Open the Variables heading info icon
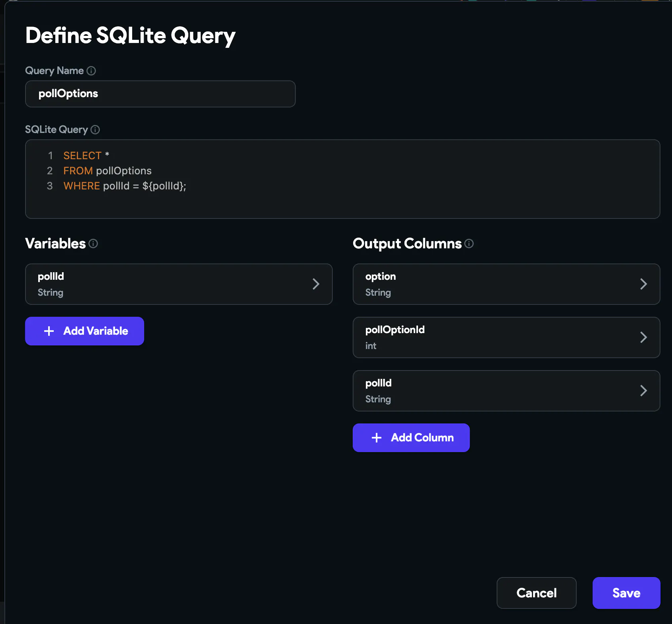 click(93, 244)
